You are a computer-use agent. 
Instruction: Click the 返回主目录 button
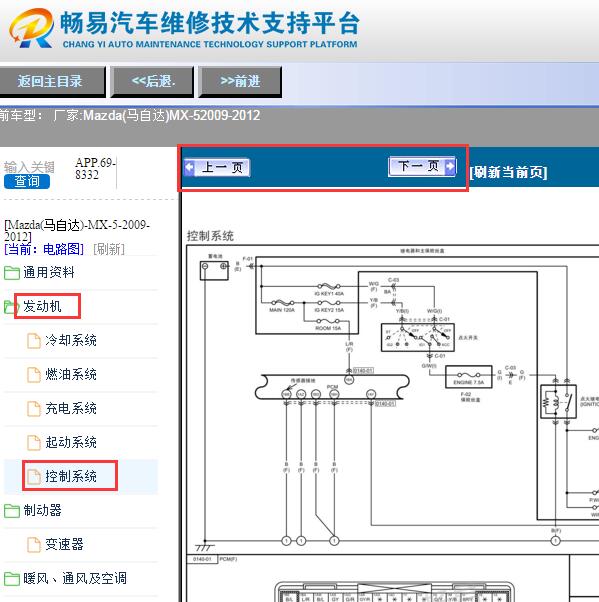coord(52,81)
